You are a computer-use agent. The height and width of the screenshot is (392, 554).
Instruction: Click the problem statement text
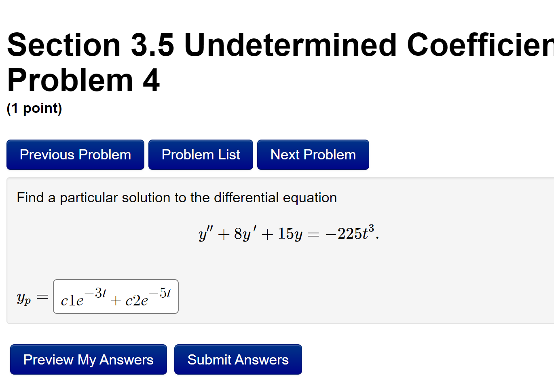tap(176, 198)
